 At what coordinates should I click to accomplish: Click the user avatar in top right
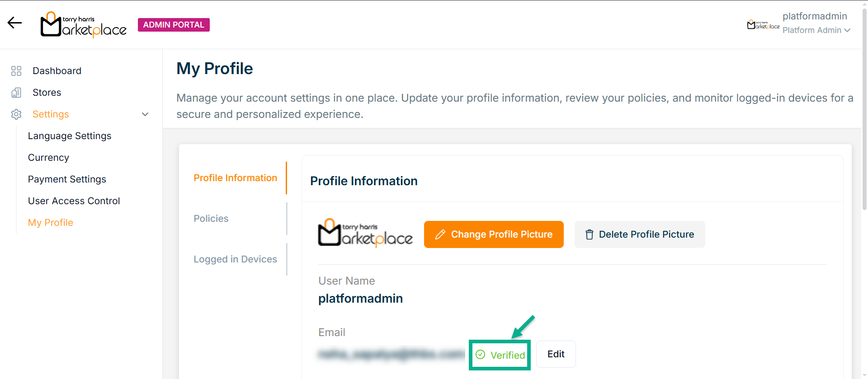(763, 24)
